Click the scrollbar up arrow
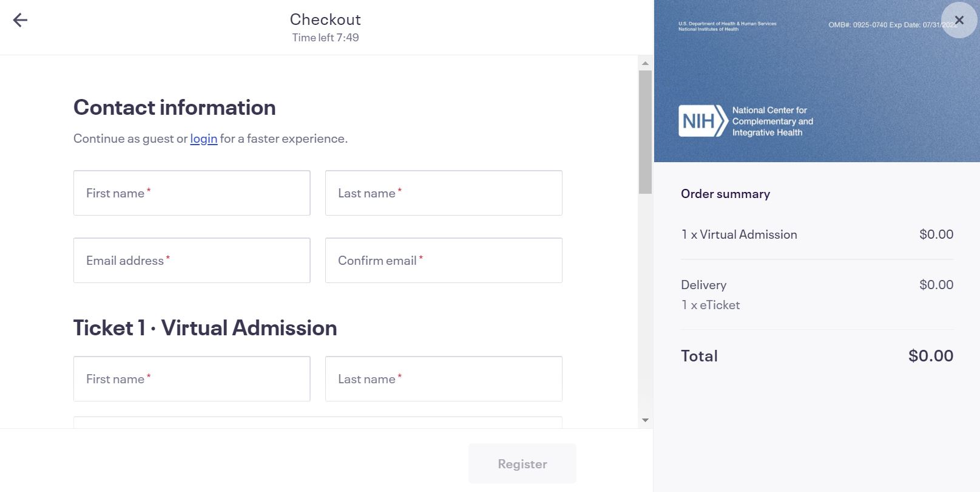Viewport: 980px width, 492px height. pyautogui.click(x=645, y=63)
